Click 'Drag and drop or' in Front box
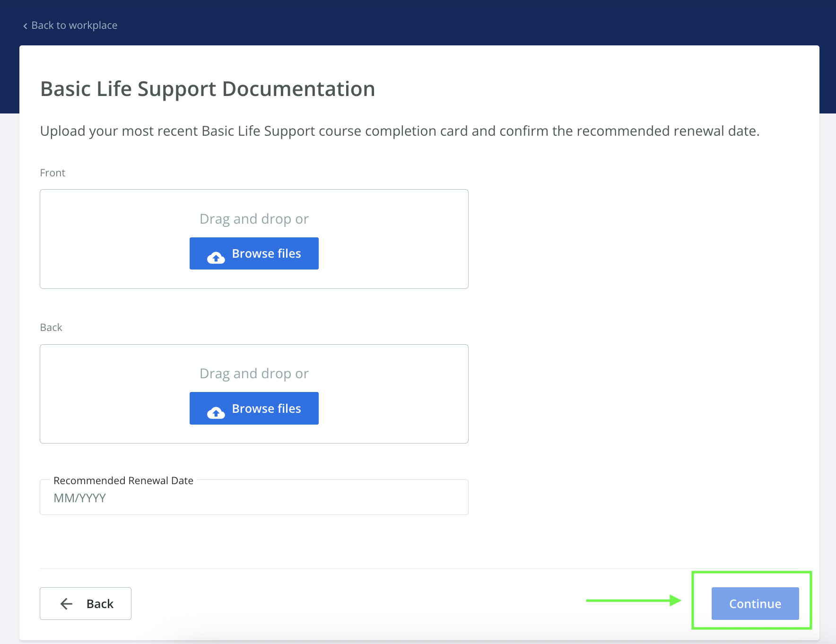The image size is (836, 644). (x=254, y=219)
